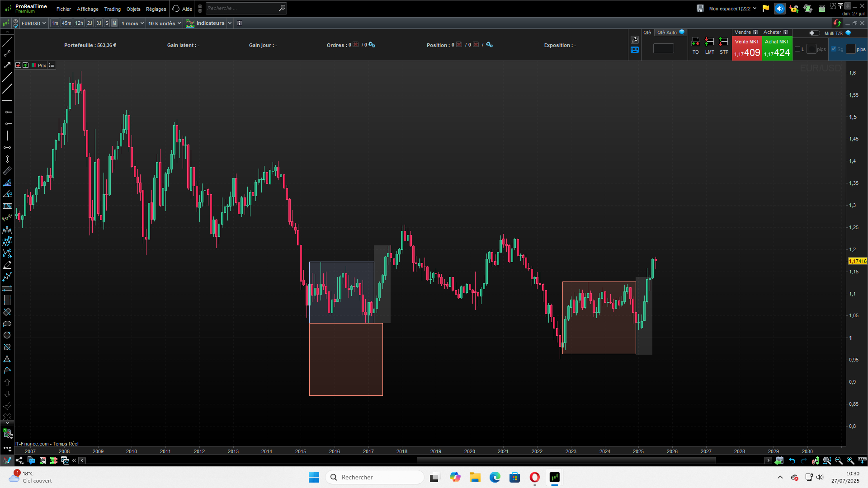Viewport: 868px width, 488px height.
Task: Open the wrench settings icon
Action: click(x=635, y=40)
